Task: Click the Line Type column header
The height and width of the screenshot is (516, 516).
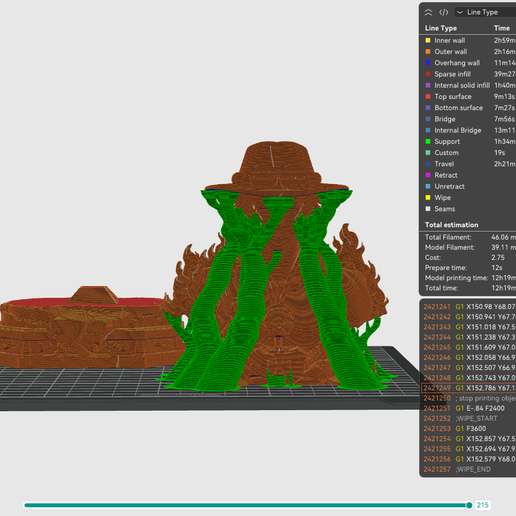Action: pyautogui.click(x=441, y=28)
